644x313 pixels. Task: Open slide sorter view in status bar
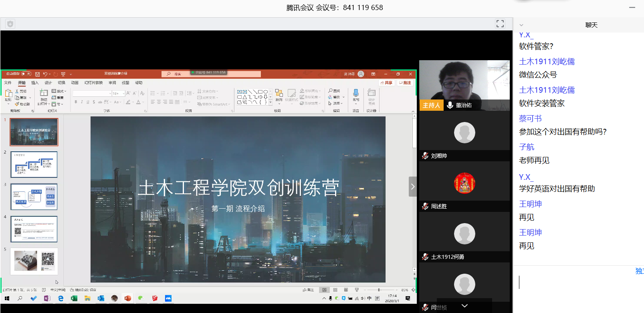[335, 290]
